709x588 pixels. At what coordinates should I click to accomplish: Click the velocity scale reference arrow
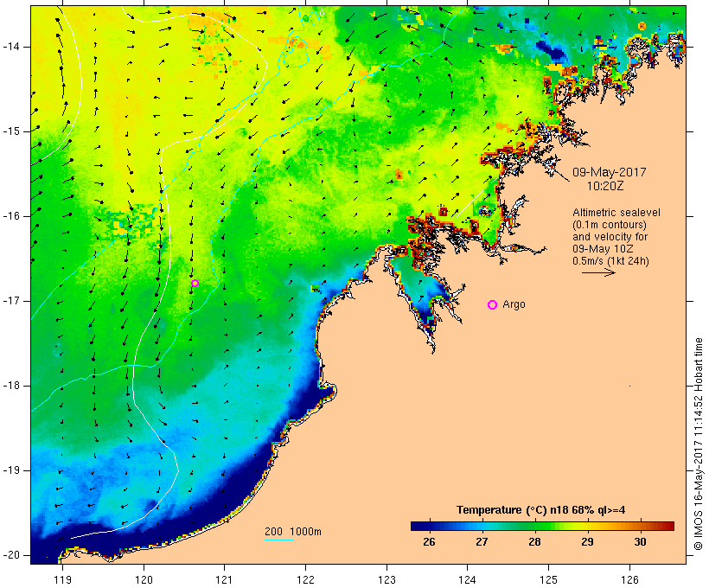598,272
